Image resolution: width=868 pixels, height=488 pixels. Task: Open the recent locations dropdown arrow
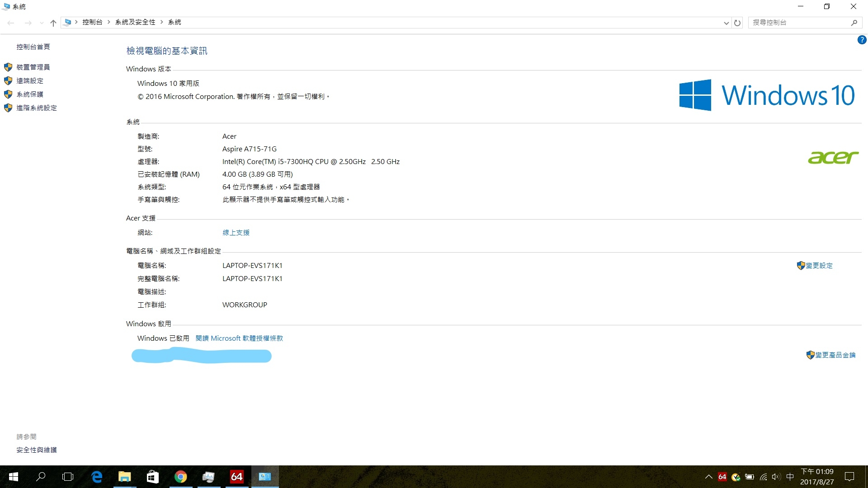(42, 23)
